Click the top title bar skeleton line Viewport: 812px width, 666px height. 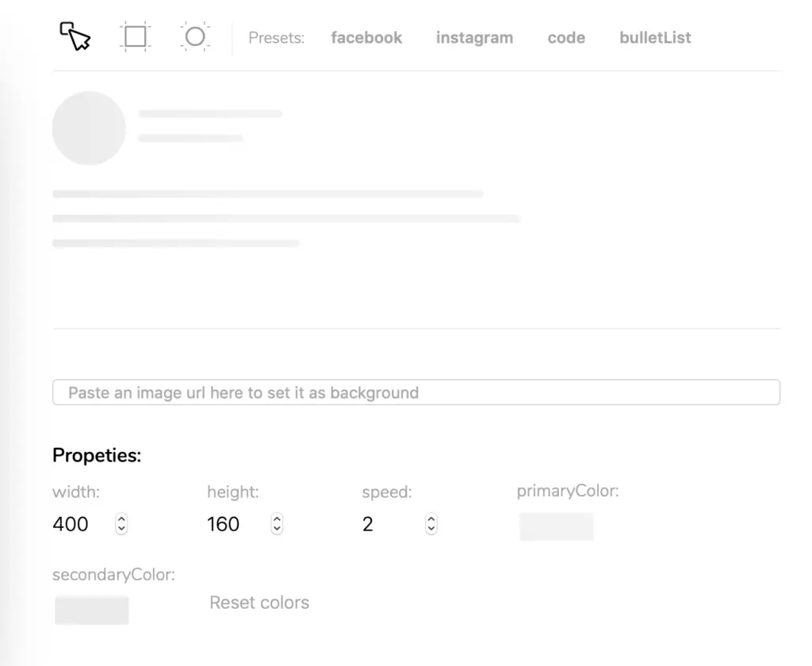point(210,113)
